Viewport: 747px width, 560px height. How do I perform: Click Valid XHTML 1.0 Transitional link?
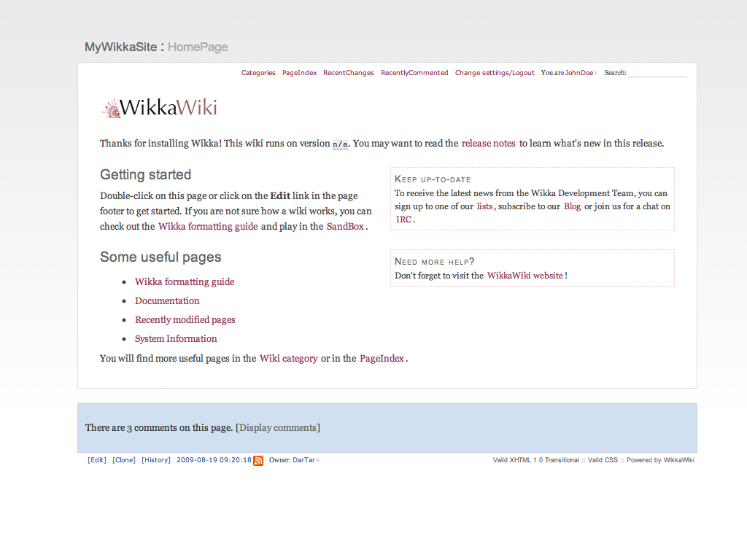click(x=536, y=460)
